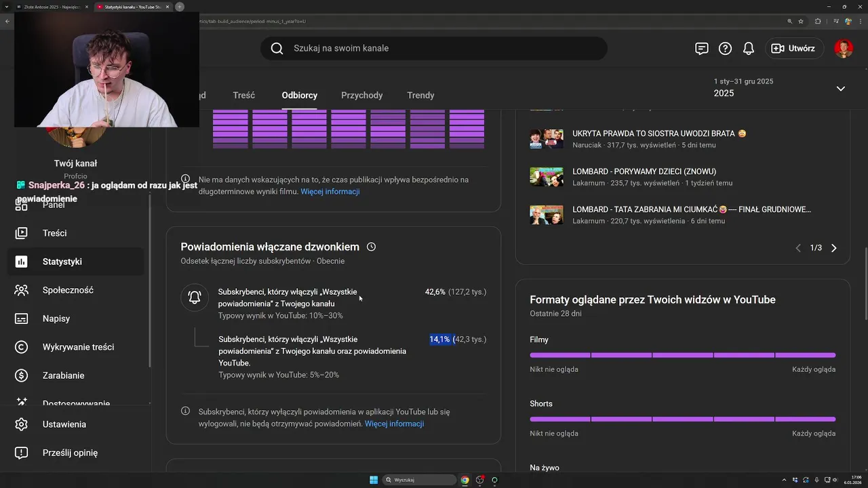Viewport: 868px width, 488px height.
Task: Click the info icon beside Nie ma danych
Action: point(185,180)
